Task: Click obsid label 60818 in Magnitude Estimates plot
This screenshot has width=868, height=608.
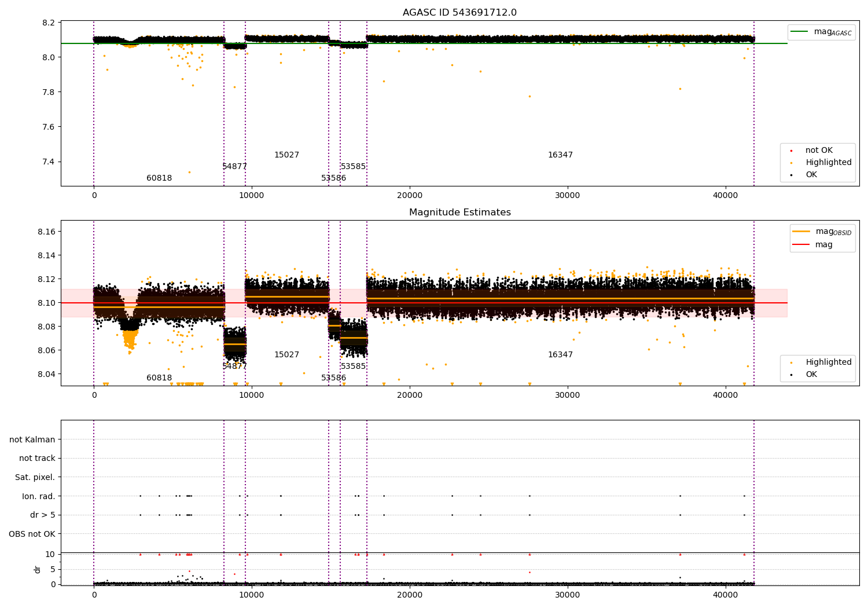Action: [159, 378]
